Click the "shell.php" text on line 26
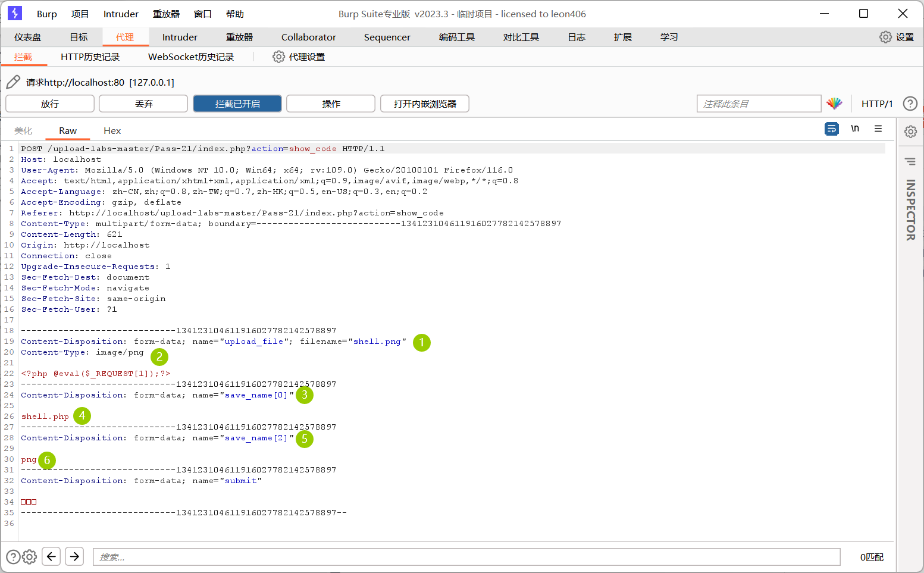Screen dimensions: 924x573 coord(45,417)
